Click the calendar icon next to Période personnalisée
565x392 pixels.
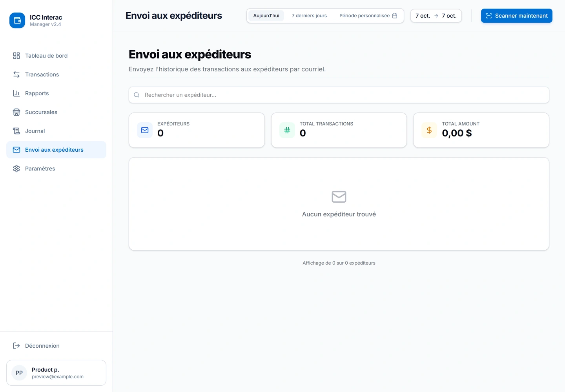point(395,16)
